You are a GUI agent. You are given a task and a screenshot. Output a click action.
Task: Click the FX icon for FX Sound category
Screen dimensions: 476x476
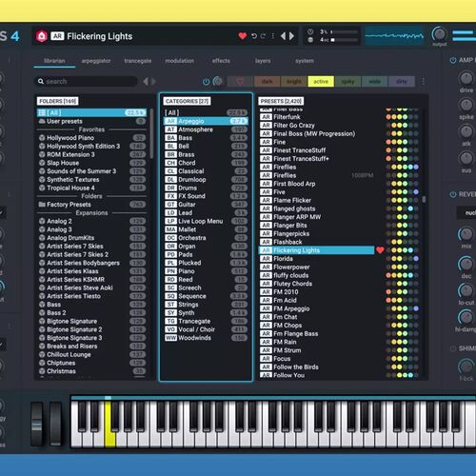coord(170,196)
